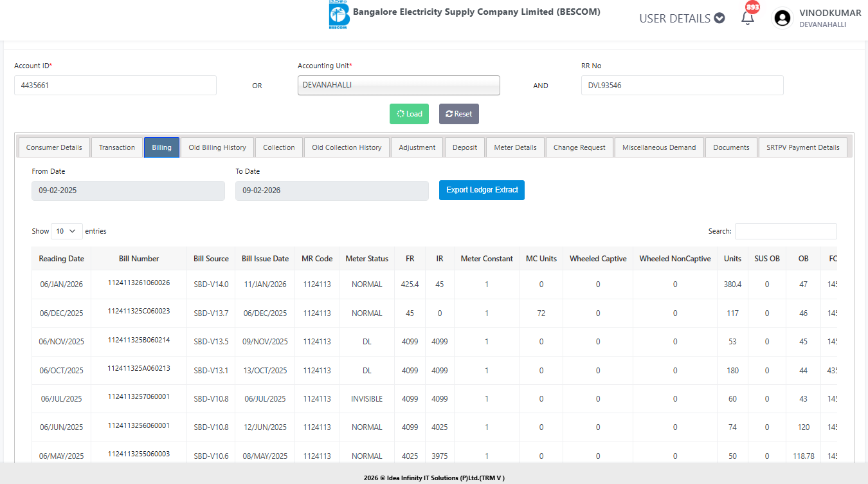Switch to the Consumer Details tab
868x484 pixels.
[x=54, y=147]
